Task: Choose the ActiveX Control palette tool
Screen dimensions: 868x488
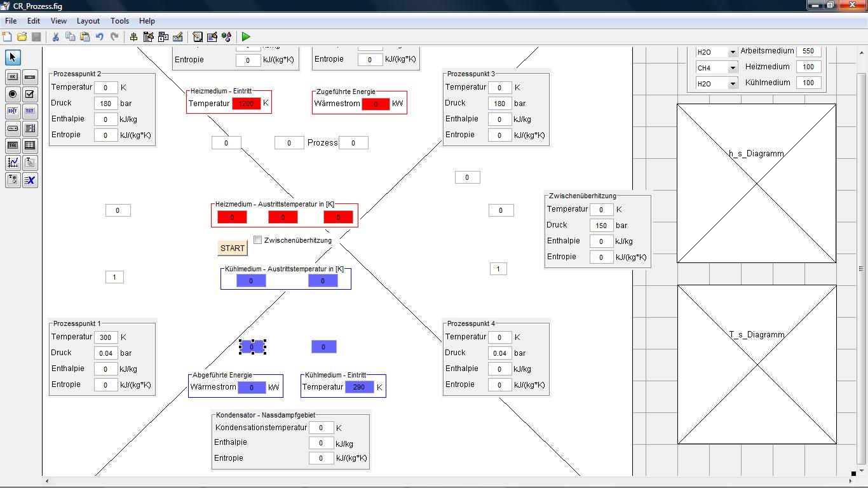Action: pyautogui.click(x=30, y=180)
